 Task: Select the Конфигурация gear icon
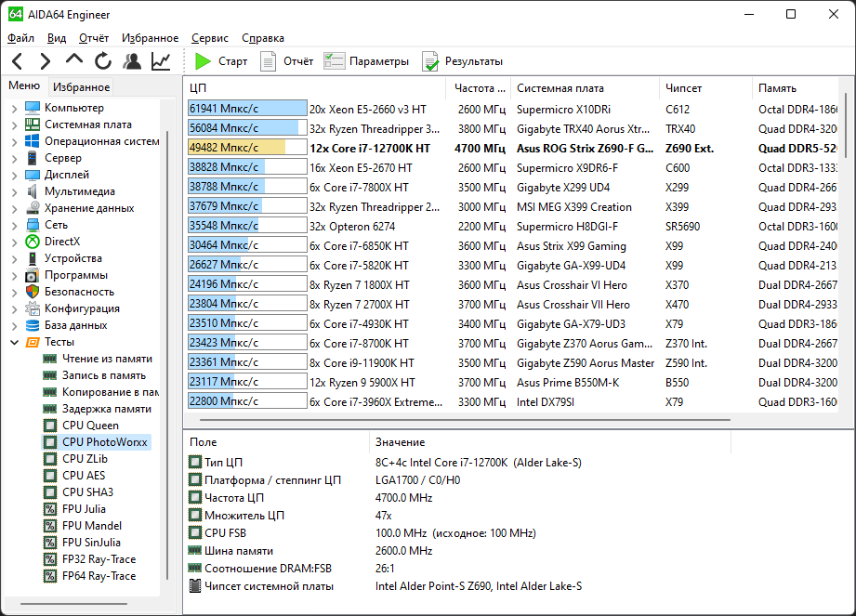click(x=33, y=308)
